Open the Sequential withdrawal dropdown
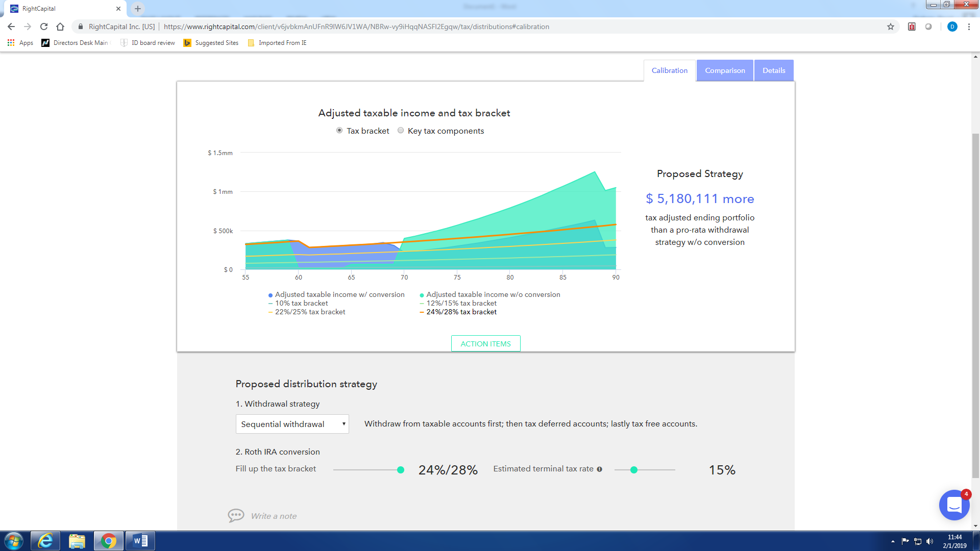Image resolution: width=980 pixels, height=551 pixels. 292,424
